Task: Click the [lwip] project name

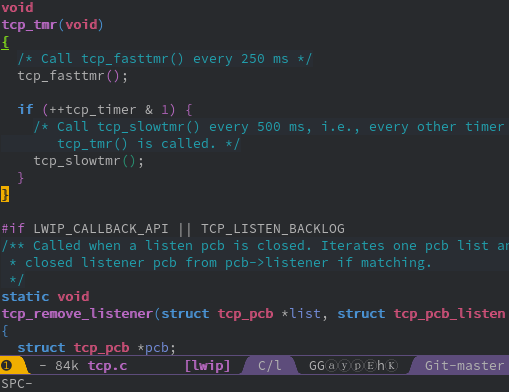Action: point(207,366)
